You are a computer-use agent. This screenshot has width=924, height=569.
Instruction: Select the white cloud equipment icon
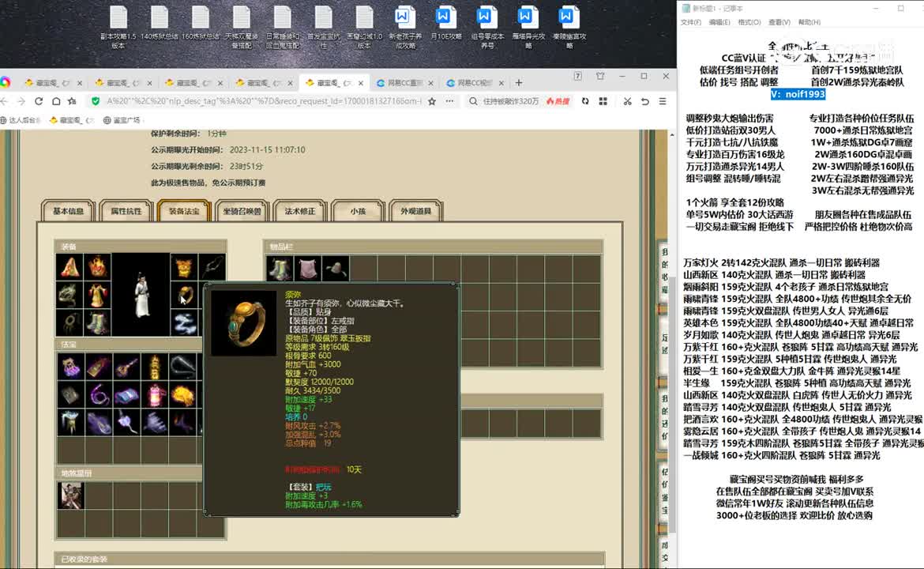tap(184, 323)
